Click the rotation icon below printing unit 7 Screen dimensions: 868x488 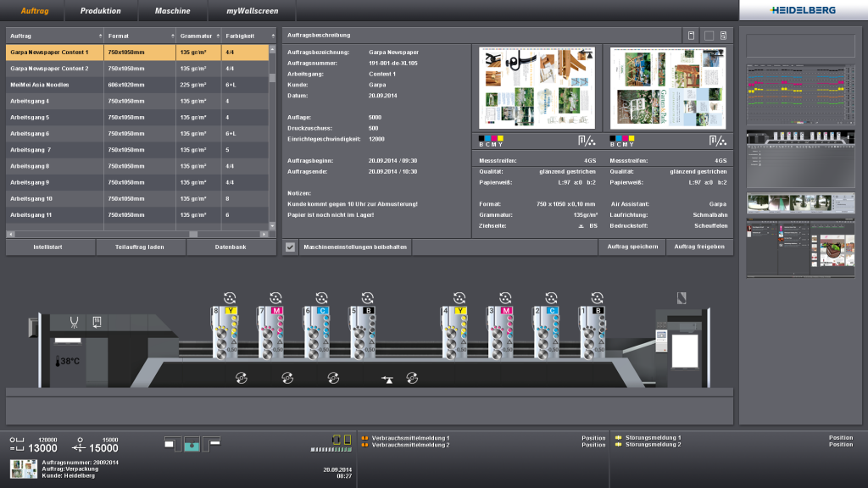click(287, 378)
